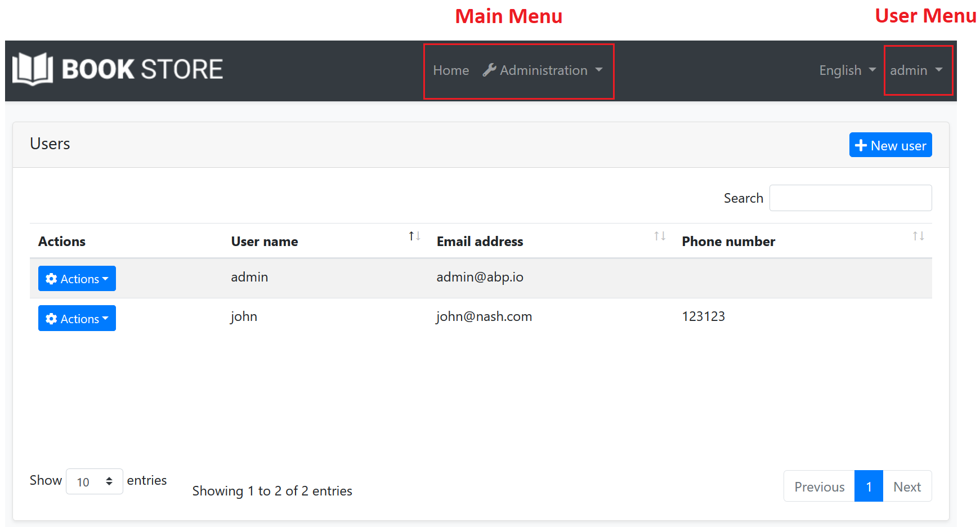
Task: Click the gear icon on john's Actions button
Action: coord(52,318)
